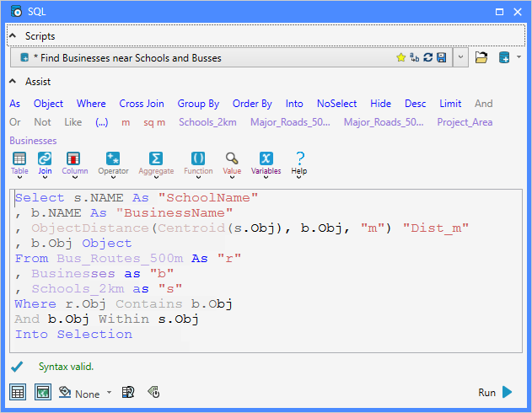The height and width of the screenshot is (413, 532).
Task: Insert the And keyword from assist row
Action: (x=483, y=104)
